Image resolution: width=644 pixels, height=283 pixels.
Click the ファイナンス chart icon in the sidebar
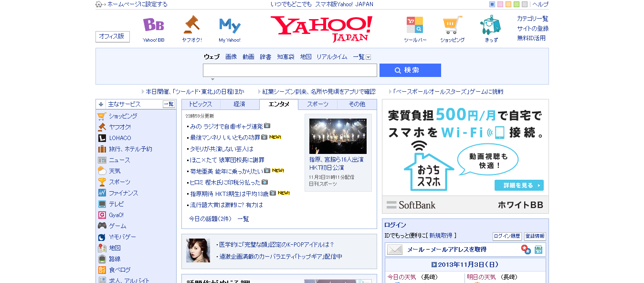point(102,193)
